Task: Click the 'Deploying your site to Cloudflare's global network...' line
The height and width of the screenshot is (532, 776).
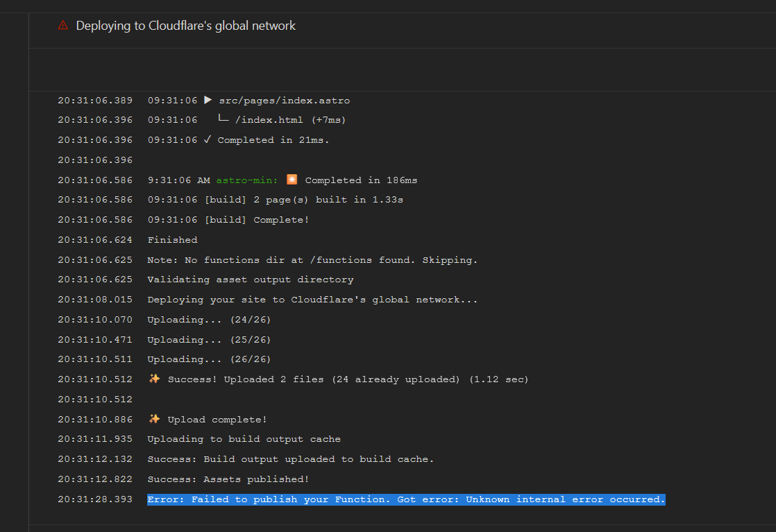Action: (312, 300)
